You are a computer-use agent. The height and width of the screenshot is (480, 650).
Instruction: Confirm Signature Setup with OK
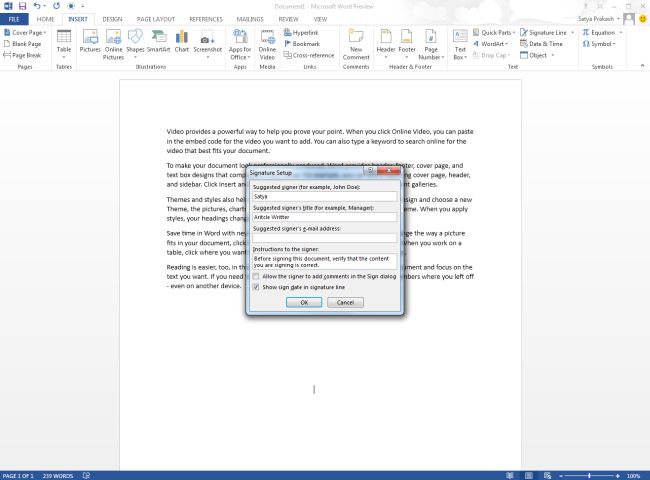click(304, 302)
